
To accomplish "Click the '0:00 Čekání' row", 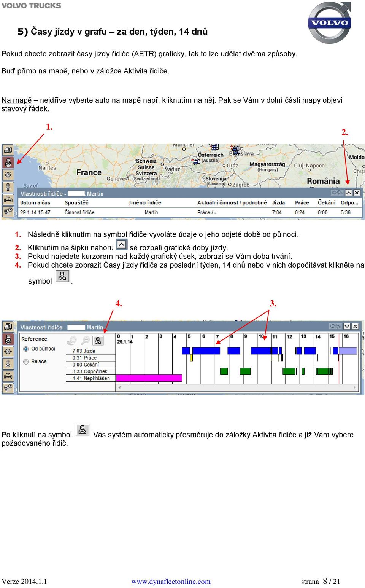I will [91, 365].
